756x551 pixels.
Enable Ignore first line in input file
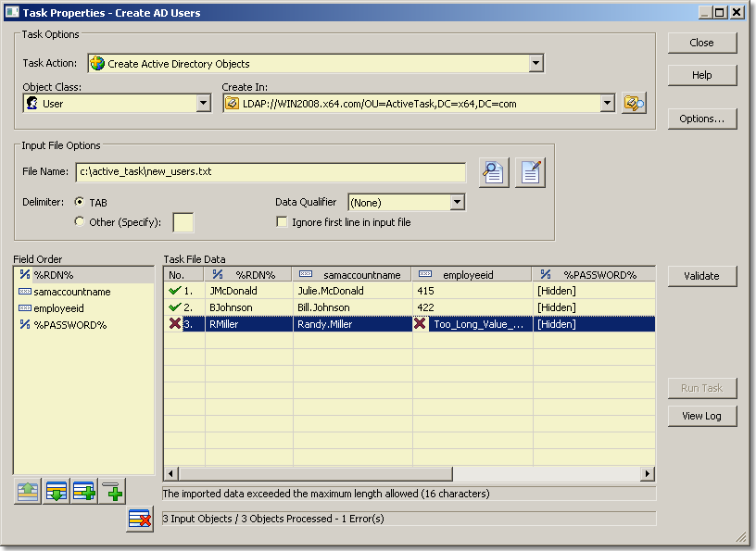pyautogui.click(x=282, y=222)
